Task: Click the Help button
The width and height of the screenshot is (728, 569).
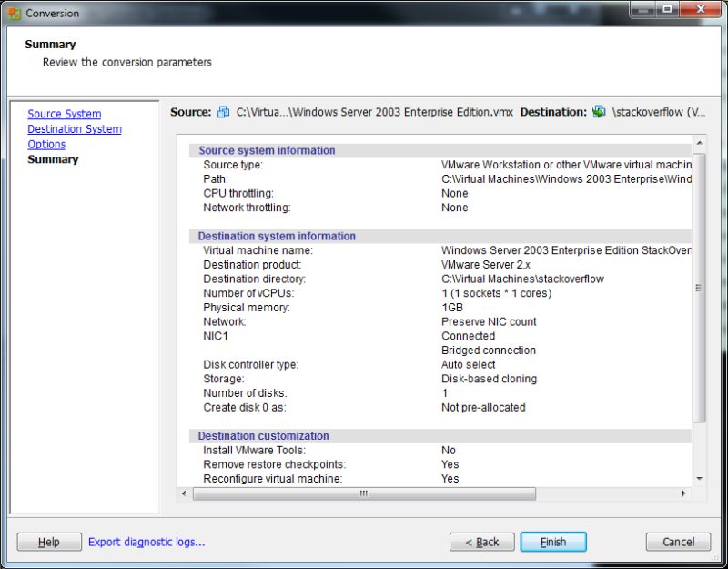Action: point(48,542)
